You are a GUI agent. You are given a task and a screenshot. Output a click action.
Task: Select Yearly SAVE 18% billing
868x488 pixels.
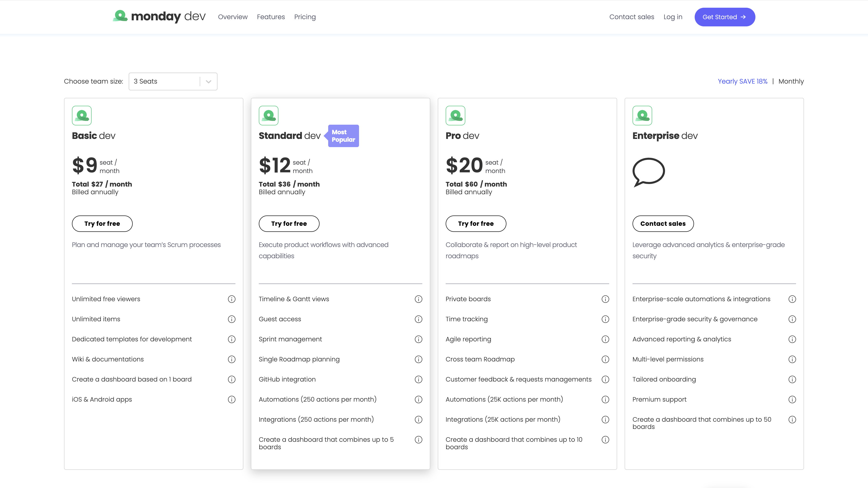[x=742, y=81]
